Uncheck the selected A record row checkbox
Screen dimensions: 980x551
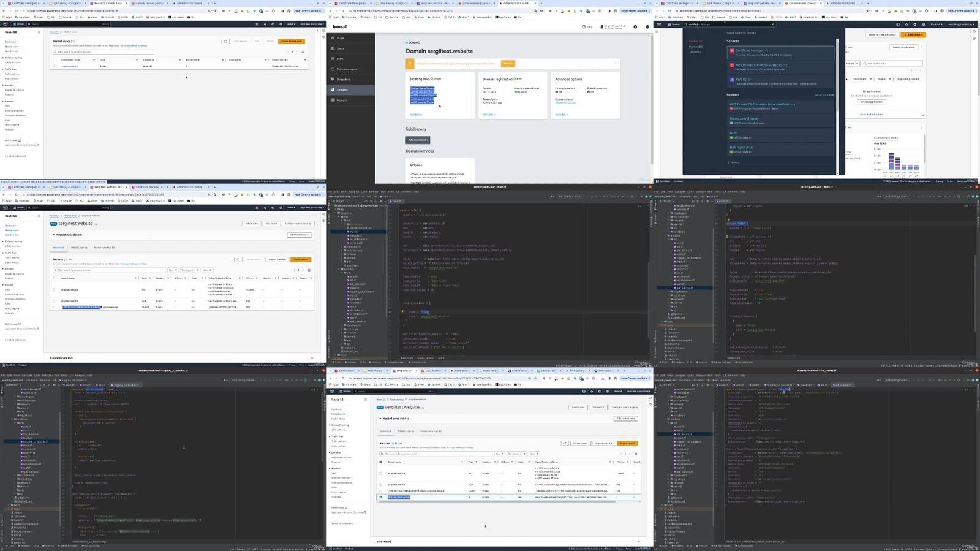click(x=380, y=497)
